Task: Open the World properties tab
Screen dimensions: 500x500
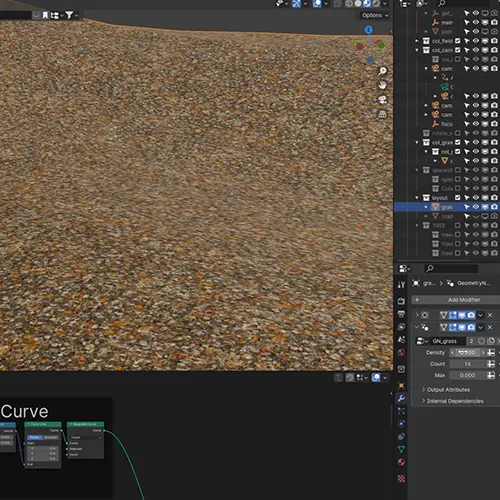Action: [x=401, y=352]
